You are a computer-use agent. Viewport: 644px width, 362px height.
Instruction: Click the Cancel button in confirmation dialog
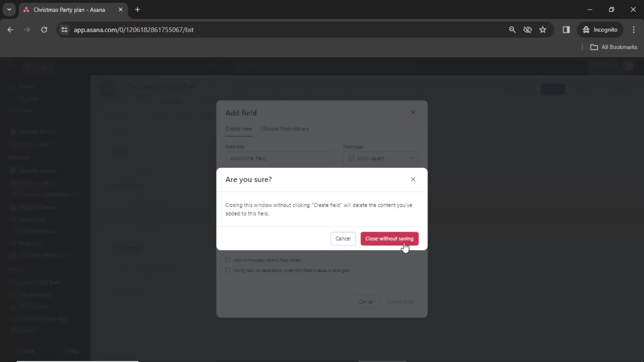pyautogui.click(x=343, y=238)
